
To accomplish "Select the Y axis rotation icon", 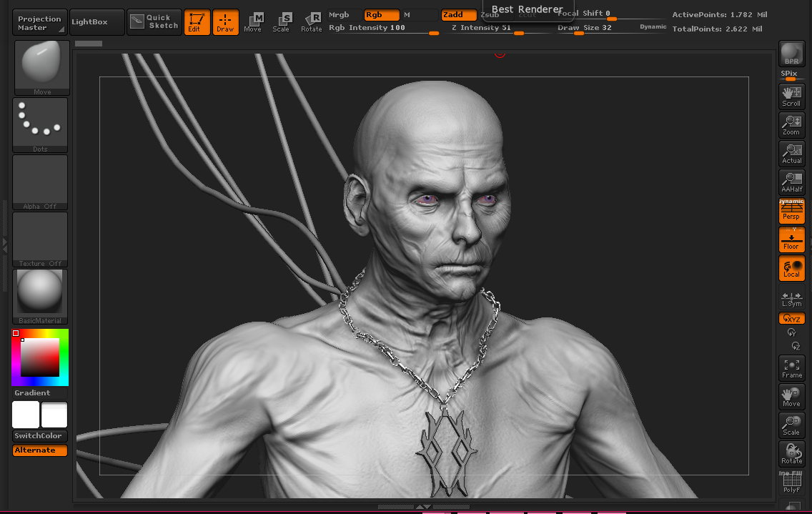I will point(792,332).
